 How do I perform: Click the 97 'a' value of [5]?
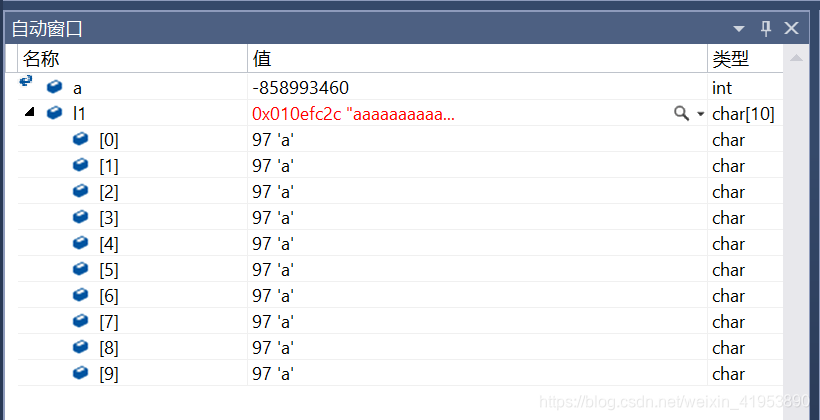pos(272,270)
